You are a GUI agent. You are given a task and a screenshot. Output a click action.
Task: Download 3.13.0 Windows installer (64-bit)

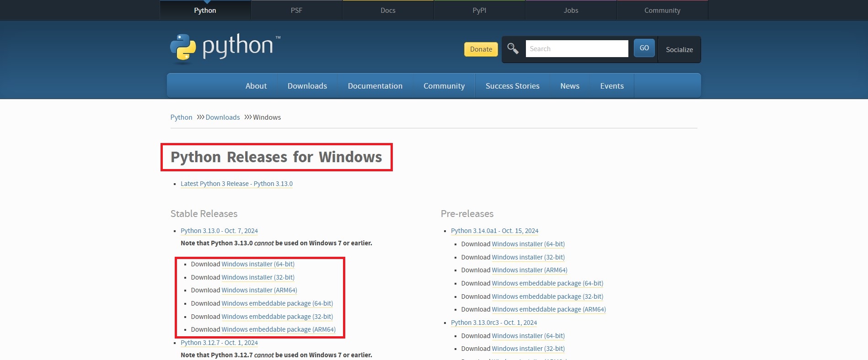pyautogui.click(x=258, y=264)
